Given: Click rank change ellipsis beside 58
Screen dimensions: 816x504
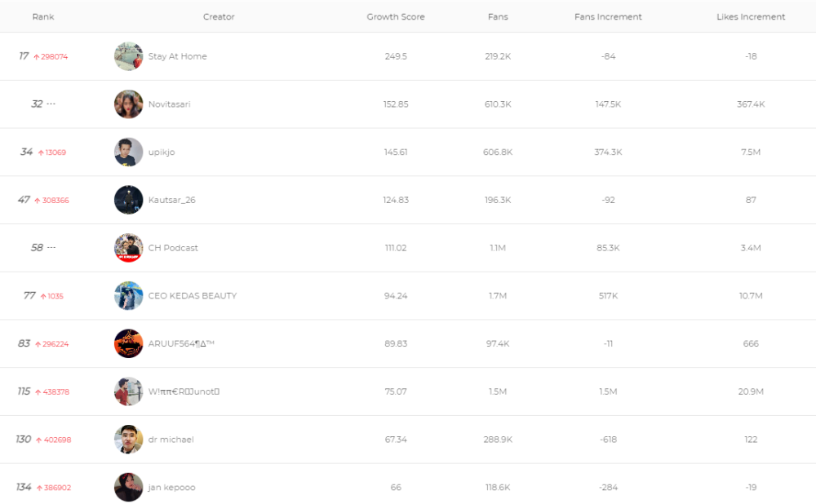Looking at the screenshot, I should pyautogui.click(x=51, y=248).
